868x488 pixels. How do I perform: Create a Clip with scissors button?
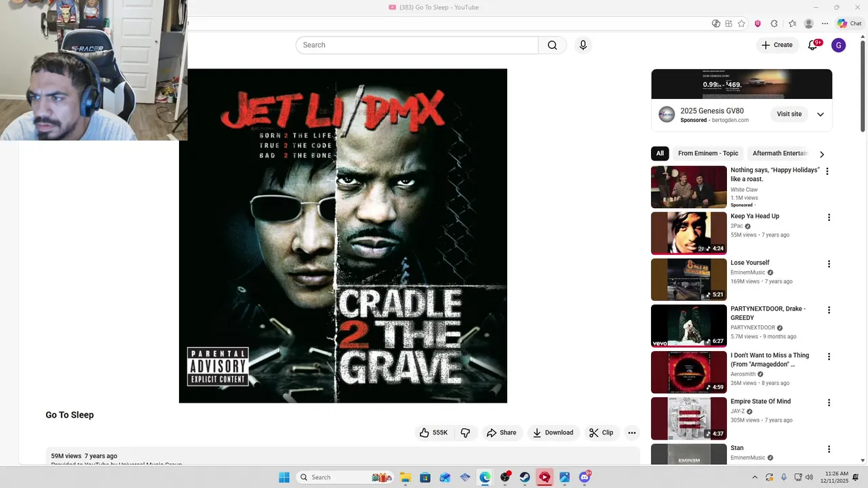(x=601, y=432)
